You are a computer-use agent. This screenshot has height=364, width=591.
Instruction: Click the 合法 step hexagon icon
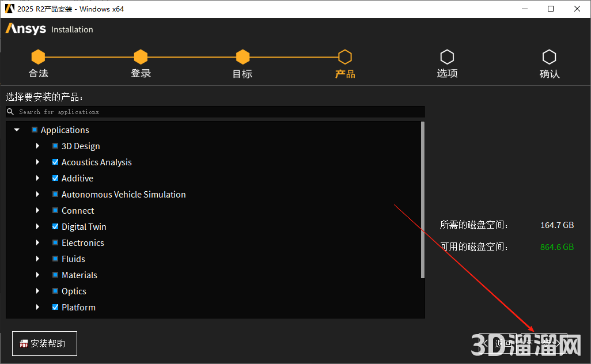(38, 57)
